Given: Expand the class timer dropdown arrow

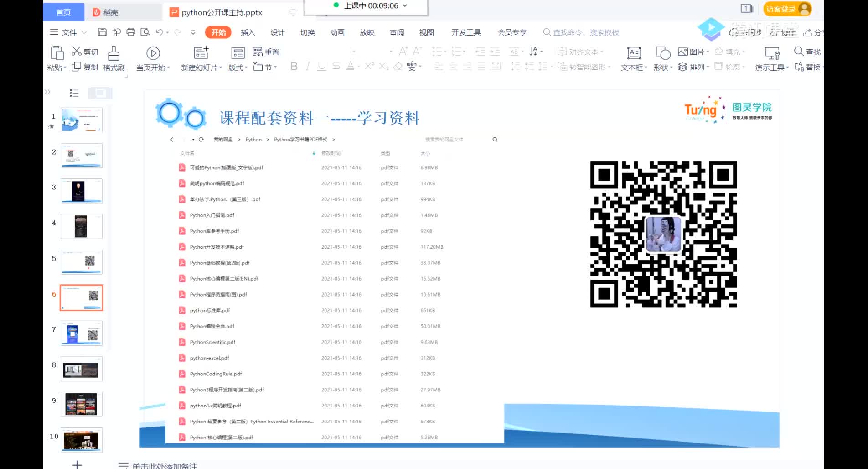Looking at the screenshot, I should tap(405, 5).
